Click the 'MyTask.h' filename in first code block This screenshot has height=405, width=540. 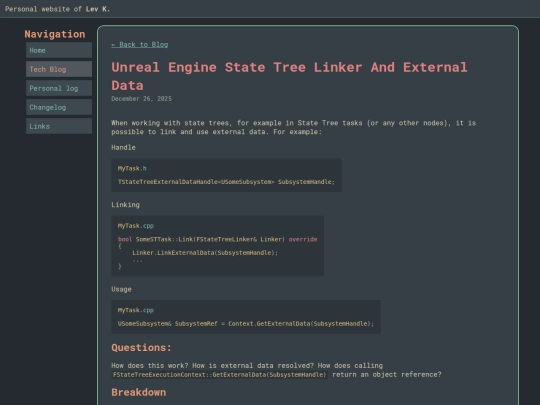click(x=132, y=168)
